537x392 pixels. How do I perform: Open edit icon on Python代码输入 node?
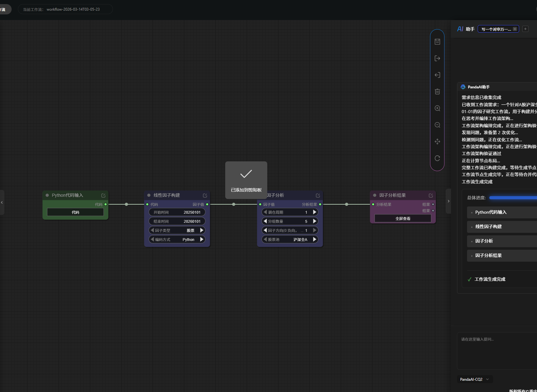[103, 195]
